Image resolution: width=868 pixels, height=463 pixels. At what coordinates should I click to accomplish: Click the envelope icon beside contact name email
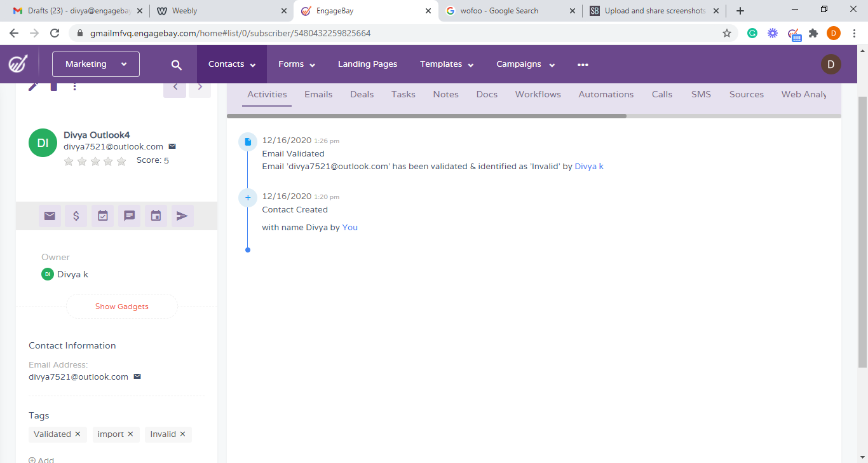(172, 146)
